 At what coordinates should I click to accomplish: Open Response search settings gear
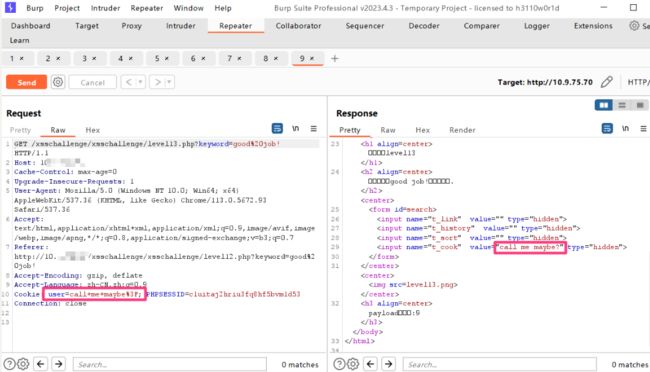pyautogui.click(x=353, y=364)
